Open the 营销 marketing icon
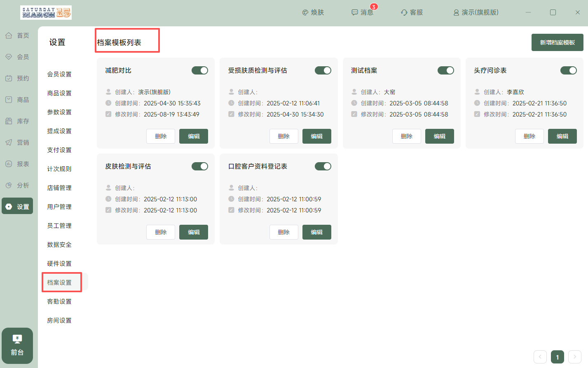The image size is (588, 368). tap(9, 142)
